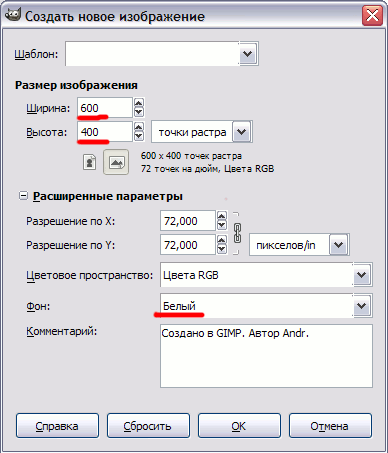
Task: Click the Расширенные параметры label
Action: click(x=108, y=196)
